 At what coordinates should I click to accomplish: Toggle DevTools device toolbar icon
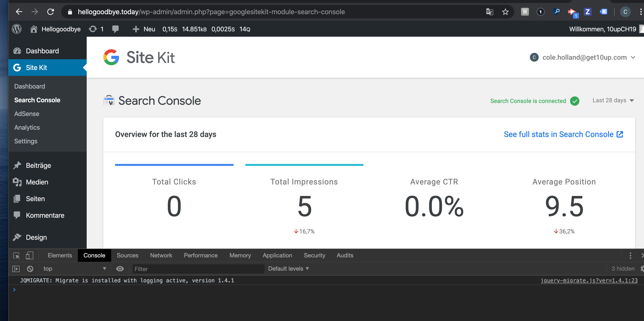29,255
